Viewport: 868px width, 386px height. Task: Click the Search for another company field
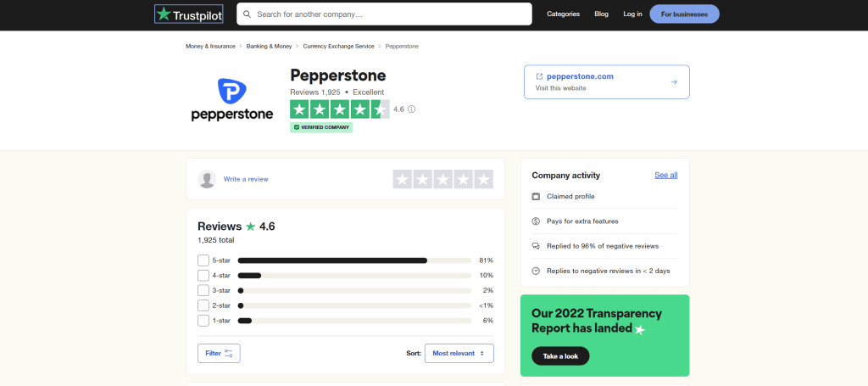pyautogui.click(x=384, y=14)
